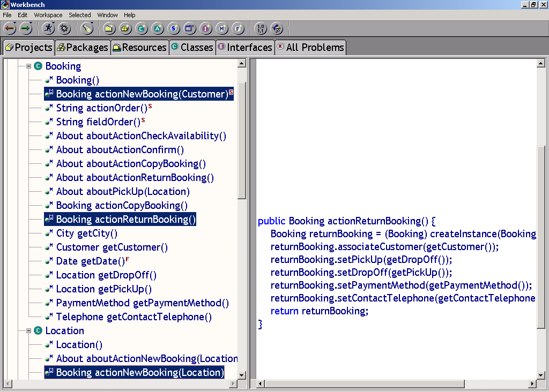Click the back arrow toolbar icon

[x=10, y=28]
